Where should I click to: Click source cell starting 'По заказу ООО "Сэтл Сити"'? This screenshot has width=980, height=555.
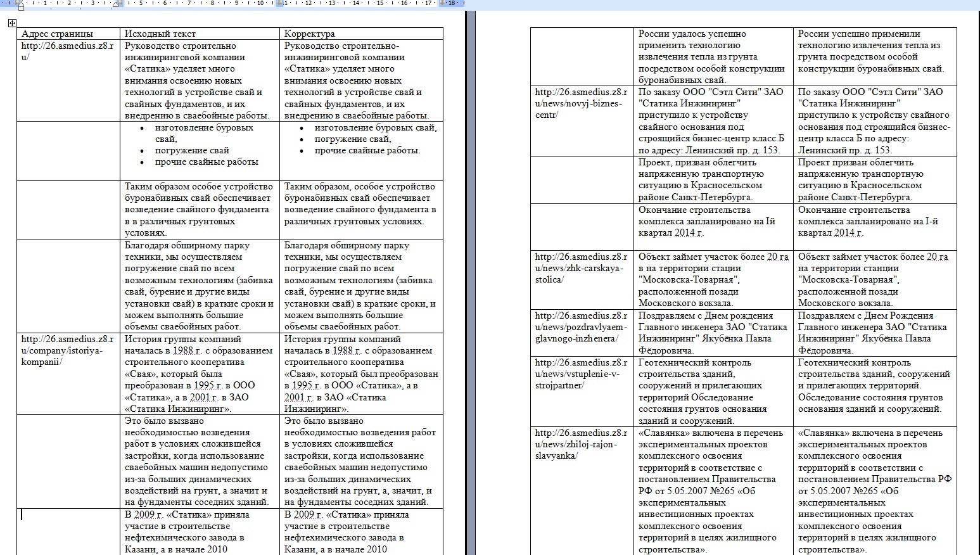pos(713,121)
